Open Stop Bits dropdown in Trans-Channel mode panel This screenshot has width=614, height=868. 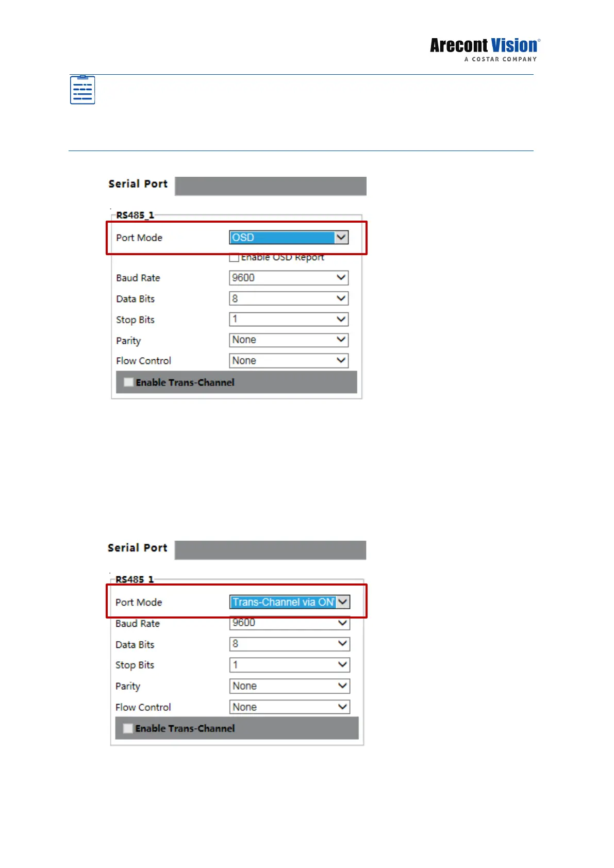[289, 665]
